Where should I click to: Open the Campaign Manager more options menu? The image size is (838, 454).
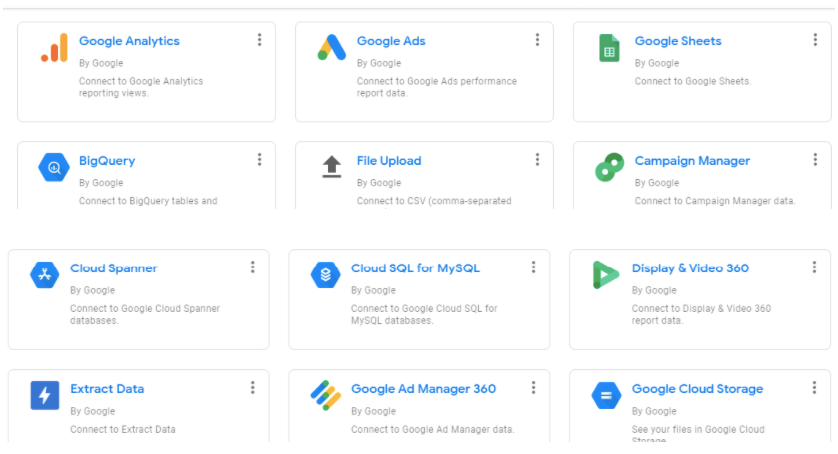pyautogui.click(x=815, y=159)
